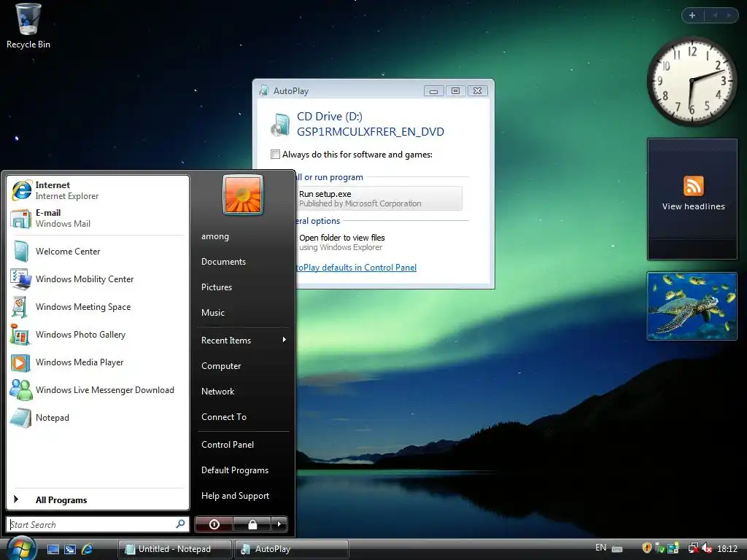Open Internet Explorer quick launch icon
747x560 pixels.
click(x=88, y=549)
